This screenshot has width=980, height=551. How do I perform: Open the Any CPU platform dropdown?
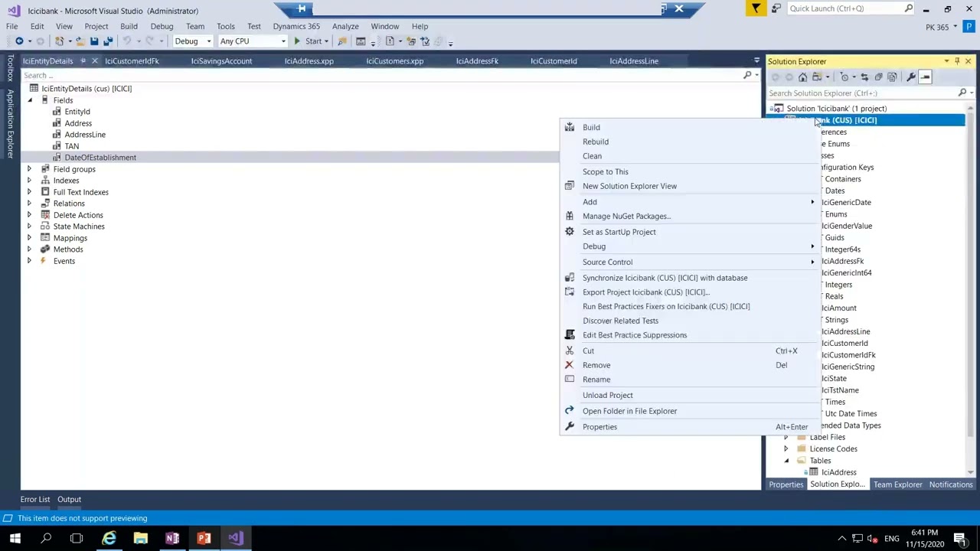tap(252, 41)
